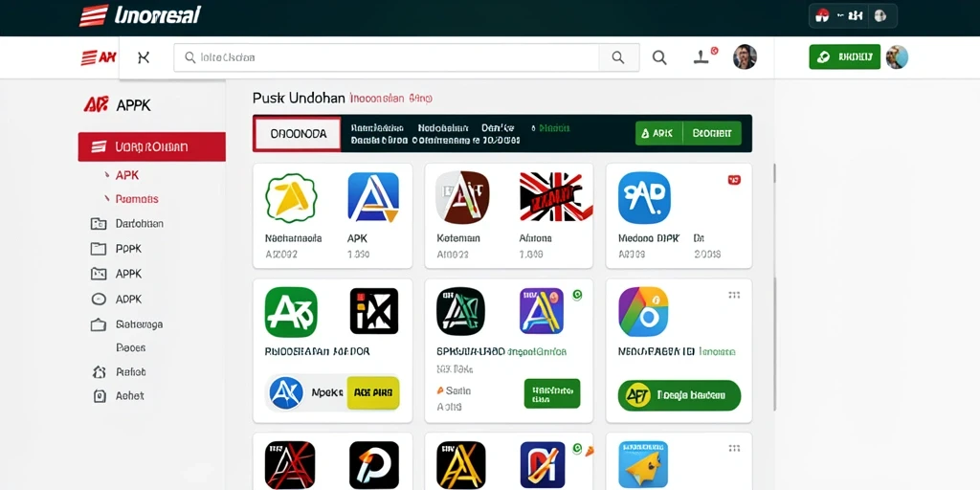980x490 pixels.
Task: Click the K icon left of search field
Action: (x=144, y=57)
